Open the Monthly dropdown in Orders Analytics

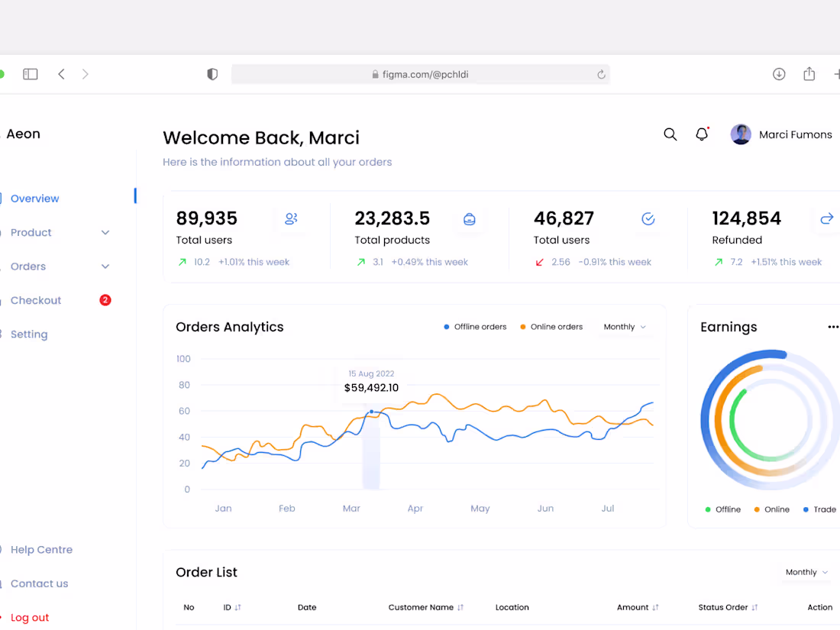[x=624, y=326]
